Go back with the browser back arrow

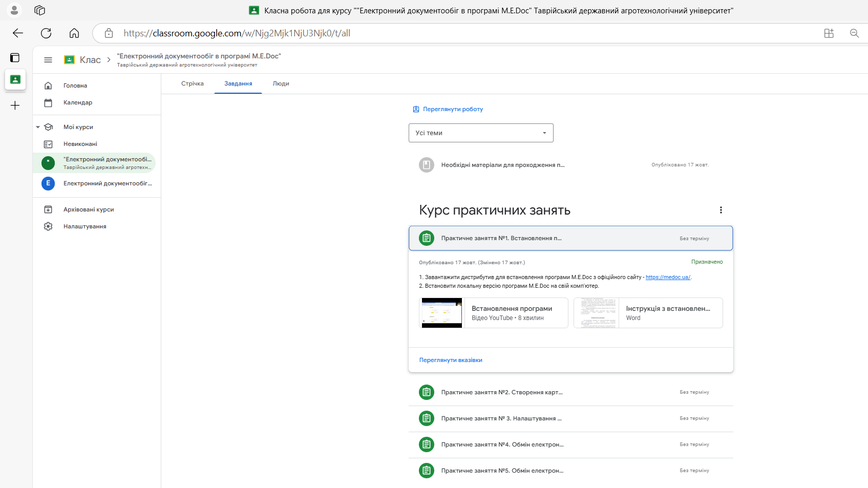click(18, 33)
